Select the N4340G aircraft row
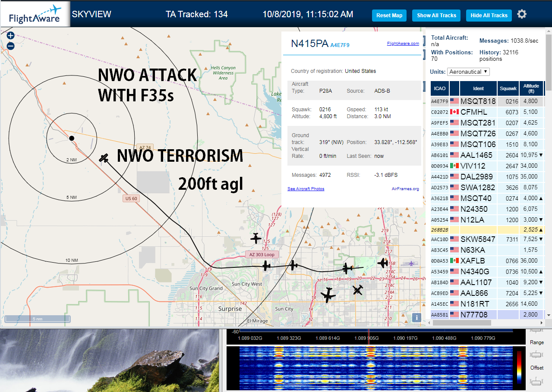The height and width of the screenshot is (392, 552). (487, 271)
